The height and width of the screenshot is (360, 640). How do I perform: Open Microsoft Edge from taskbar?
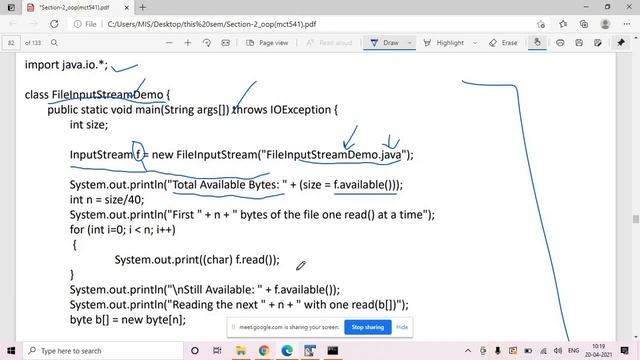[287, 351]
